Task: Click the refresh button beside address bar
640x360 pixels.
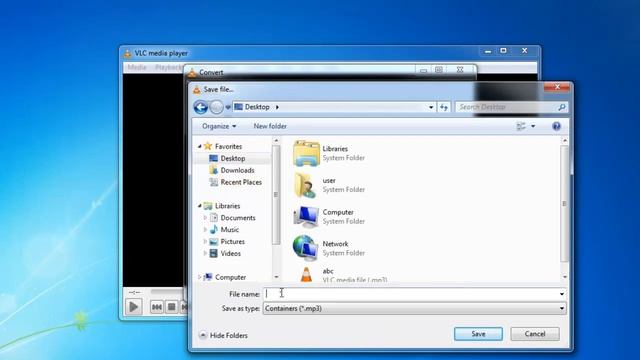Action: coord(444,107)
